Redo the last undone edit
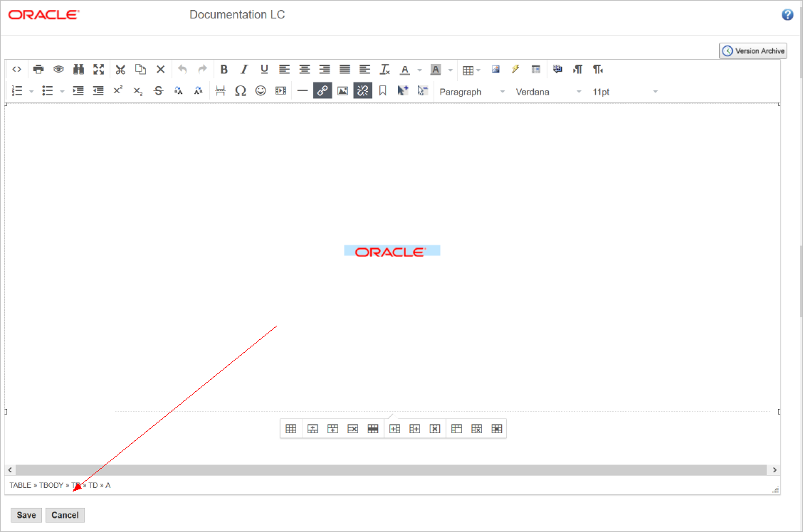This screenshot has height=532, width=803. point(202,70)
